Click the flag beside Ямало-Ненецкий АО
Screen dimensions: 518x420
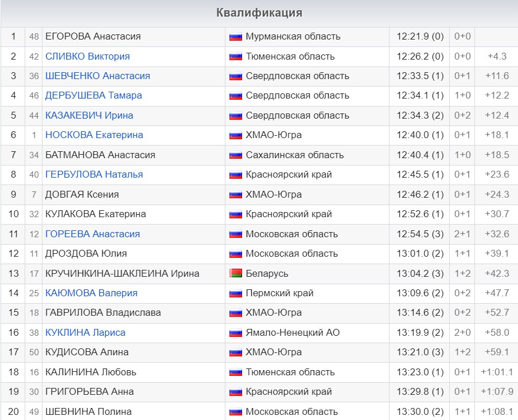[x=235, y=333]
